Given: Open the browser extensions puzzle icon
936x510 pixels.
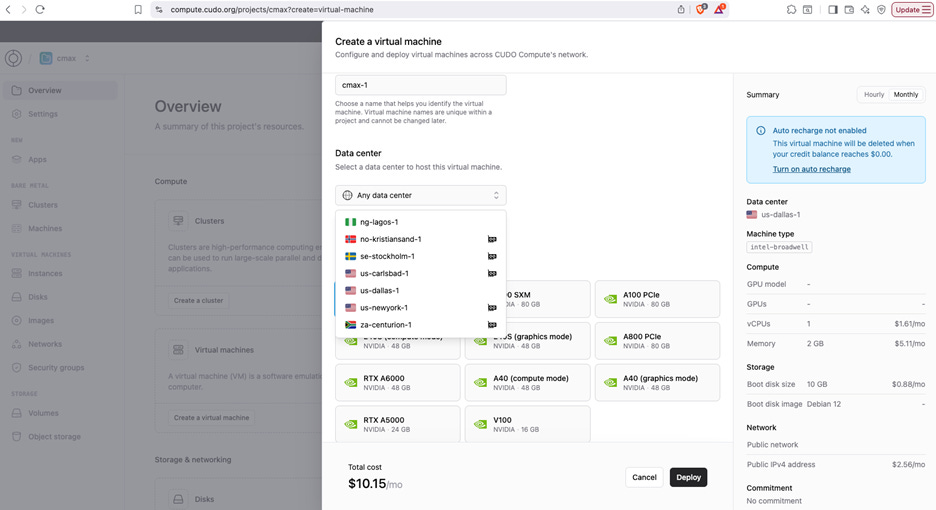Looking at the screenshot, I should pos(792,10).
